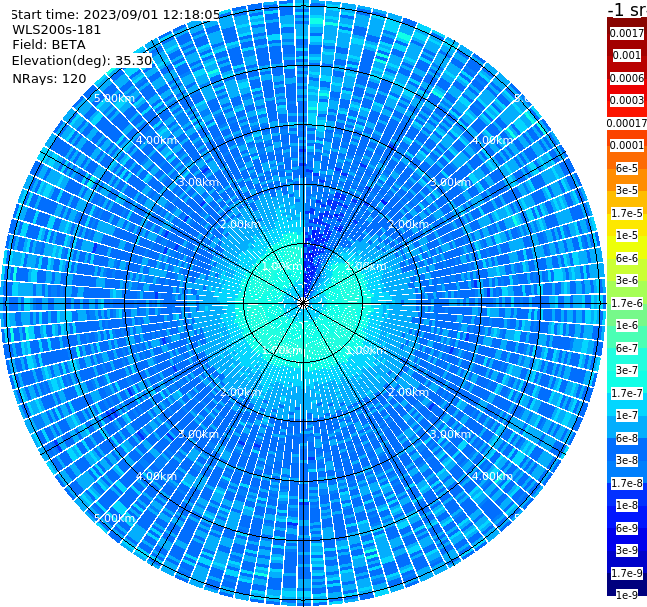Click the 1.7e-8 colorbar value

pos(627,483)
